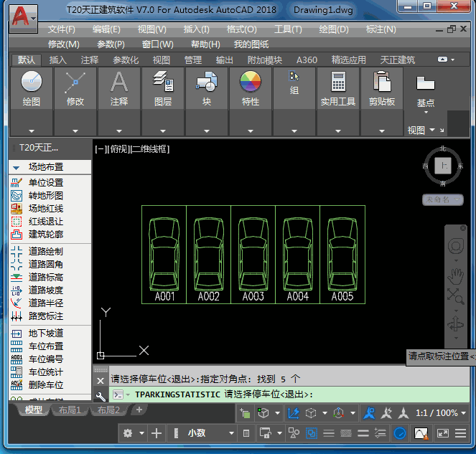
Task: Open 未命名 UCS dropdown under ViewCube
Action: pyautogui.click(x=442, y=199)
